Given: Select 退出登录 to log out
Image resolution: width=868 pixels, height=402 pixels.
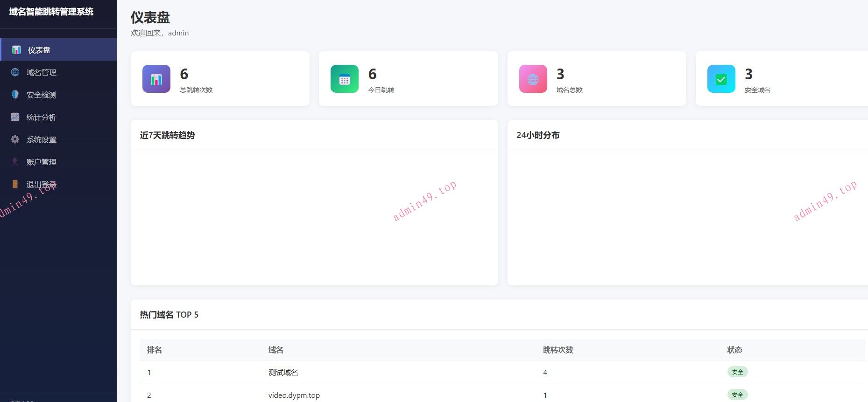Looking at the screenshot, I should pos(42,184).
